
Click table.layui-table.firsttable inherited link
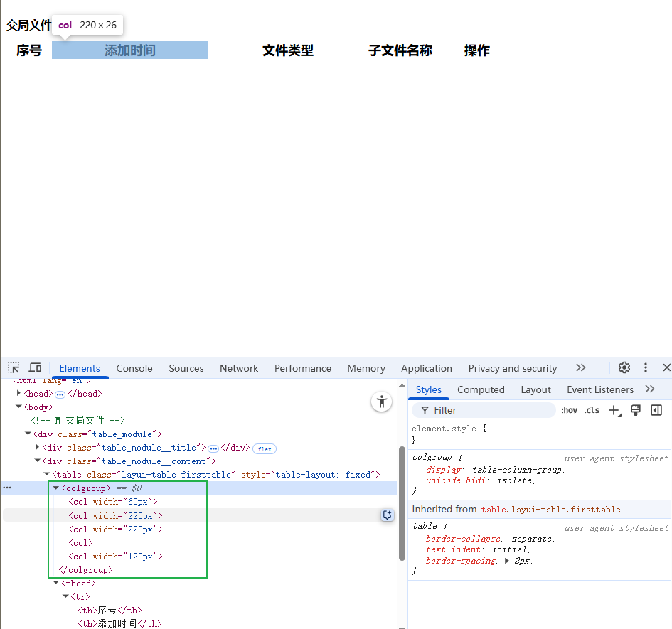tap(550, 510)
